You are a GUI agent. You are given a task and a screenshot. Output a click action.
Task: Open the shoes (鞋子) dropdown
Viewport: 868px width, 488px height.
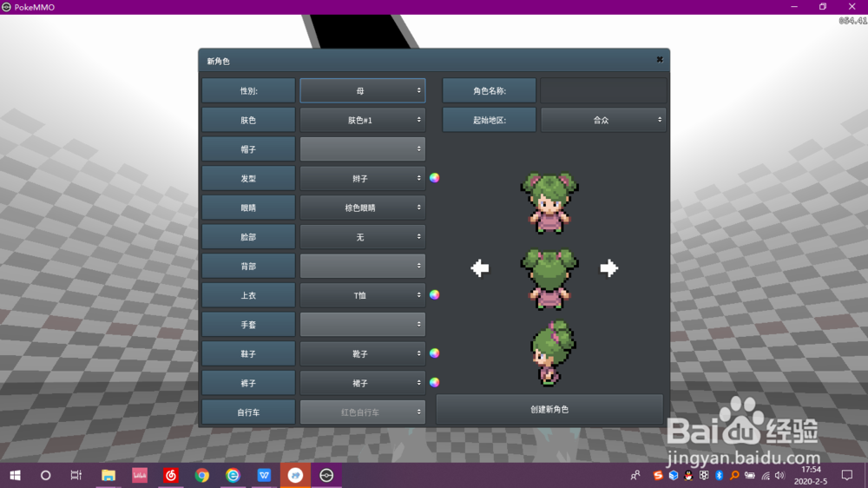click(363, 353)
